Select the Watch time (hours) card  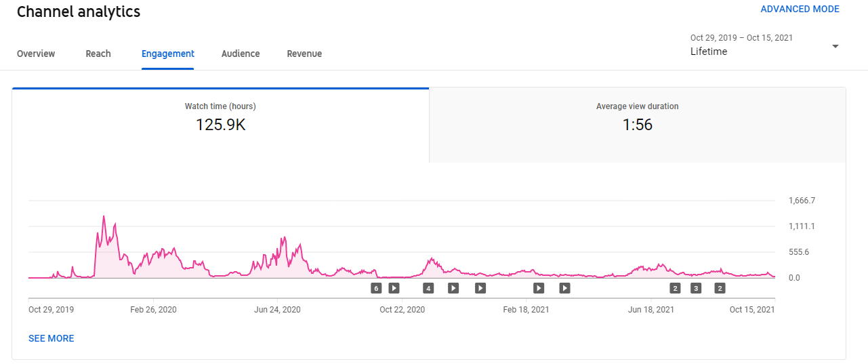[220, 125]
